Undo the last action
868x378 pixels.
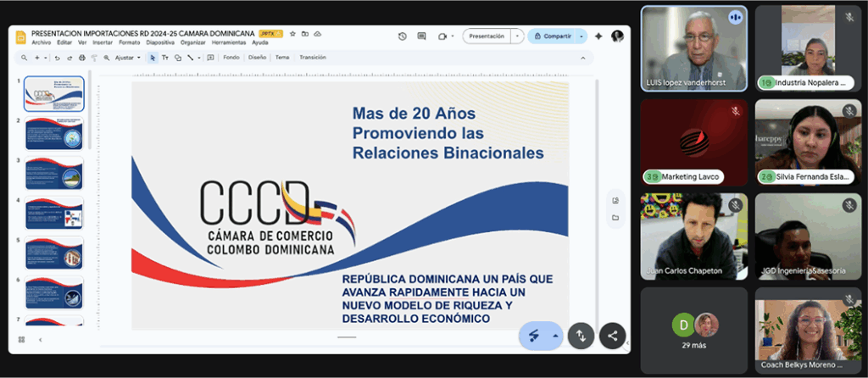click(57, 58)
